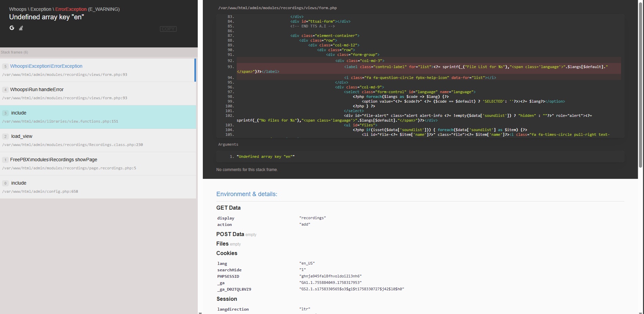Click the Arguments label under the code

point(228,145)
